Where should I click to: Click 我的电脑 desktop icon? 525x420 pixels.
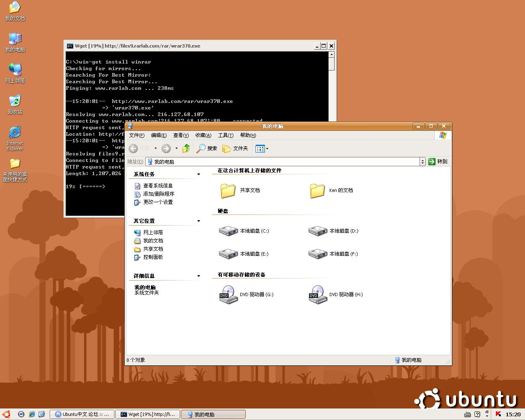point(15,42)
